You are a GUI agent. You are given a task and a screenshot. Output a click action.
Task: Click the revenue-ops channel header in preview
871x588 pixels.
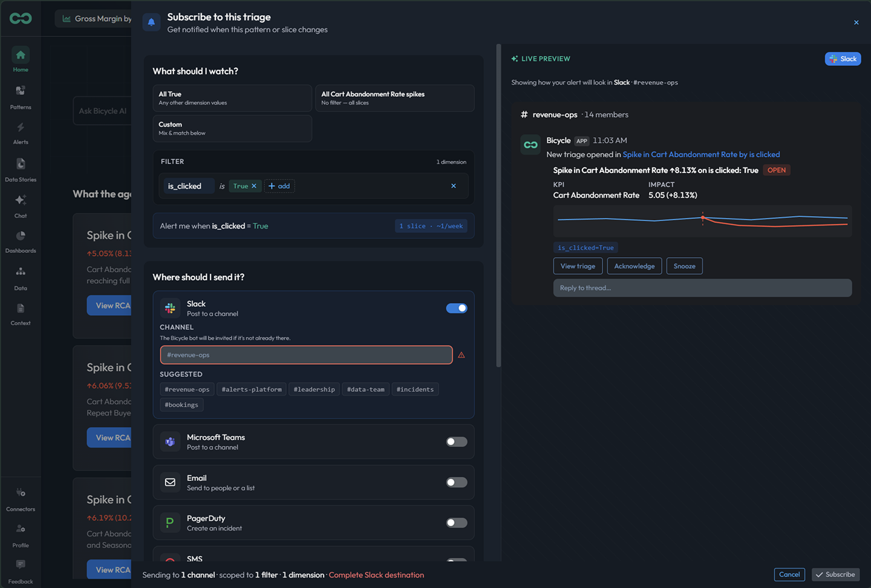[575, 115]
